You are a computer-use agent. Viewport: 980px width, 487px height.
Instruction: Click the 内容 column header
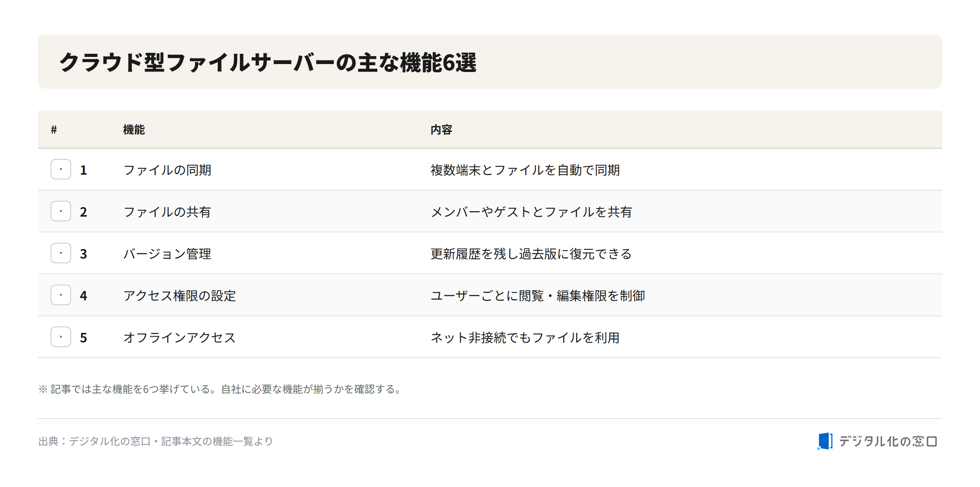(x=441, y=130)
